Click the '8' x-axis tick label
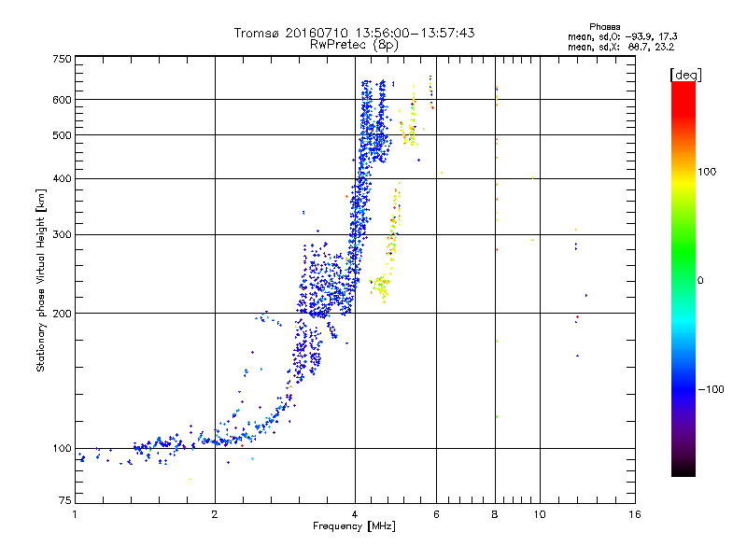This screenshot has width=747, height=560. (495, 514)
